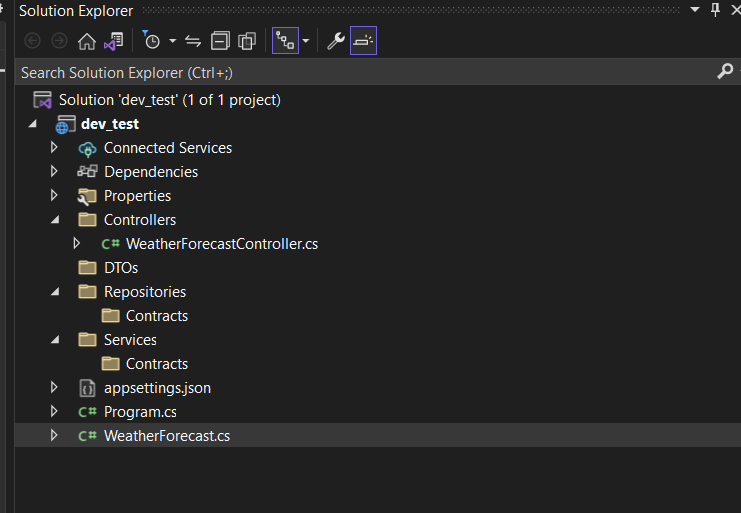The height and width of the screenshot is (513, 741).
Task: Collapse All items in Solution Explorer
Action: pyautogui.click(x=220, y=42)
